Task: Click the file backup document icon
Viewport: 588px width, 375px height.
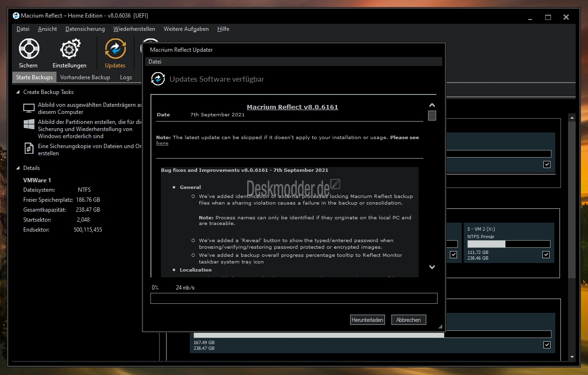Action: pos(29,149)
